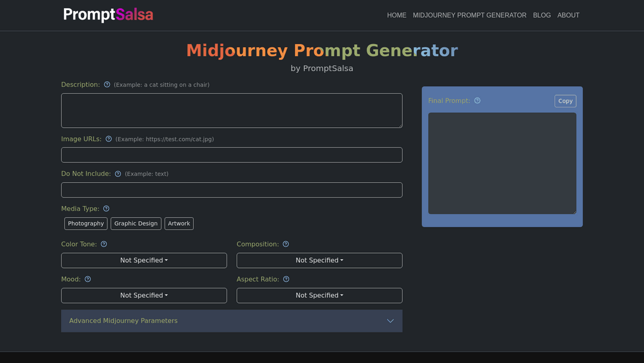
Task: Click the Media Type help icon
Action: click(x=106, y=208)
